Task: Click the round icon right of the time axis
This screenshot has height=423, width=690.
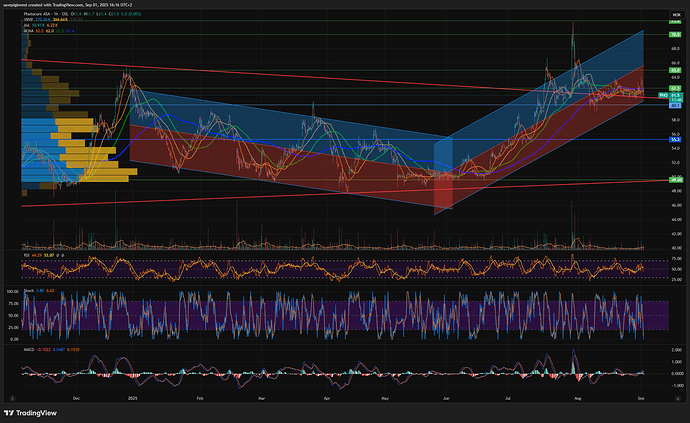Action: (x=678, y=398)
